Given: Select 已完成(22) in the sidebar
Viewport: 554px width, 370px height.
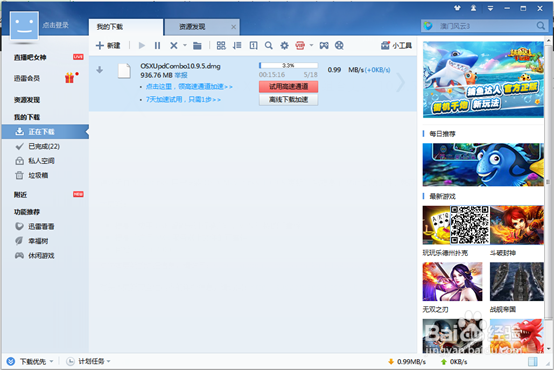Looking at the screenshot, I should point(45,146).
